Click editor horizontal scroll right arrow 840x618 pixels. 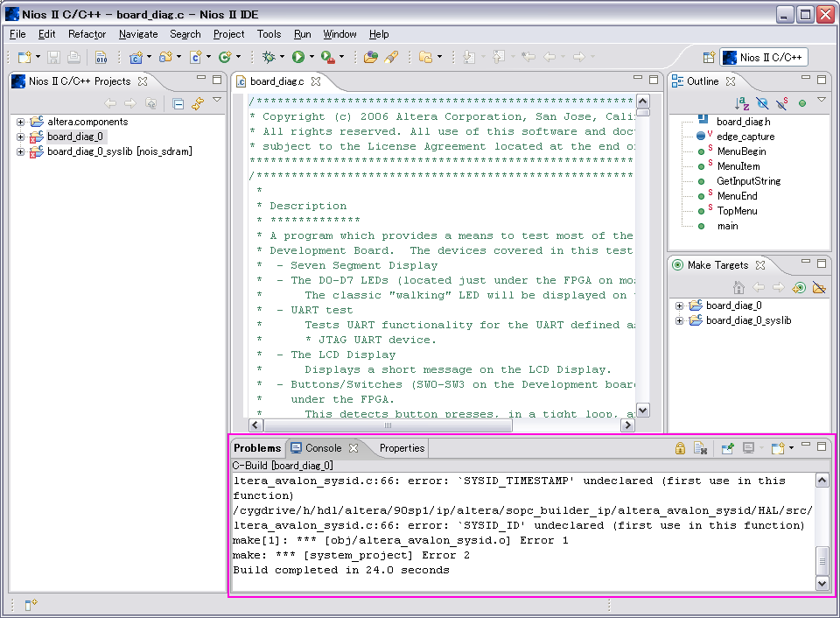[x=627, y=425]
